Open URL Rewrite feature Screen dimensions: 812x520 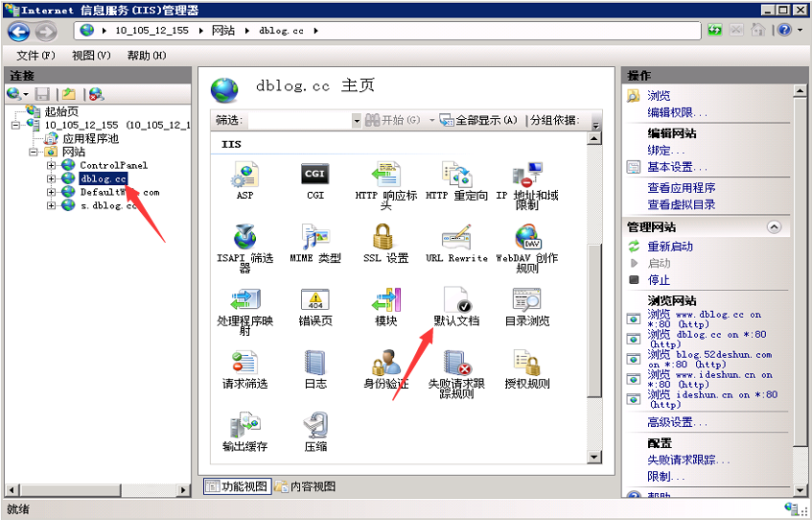[456, 243]
